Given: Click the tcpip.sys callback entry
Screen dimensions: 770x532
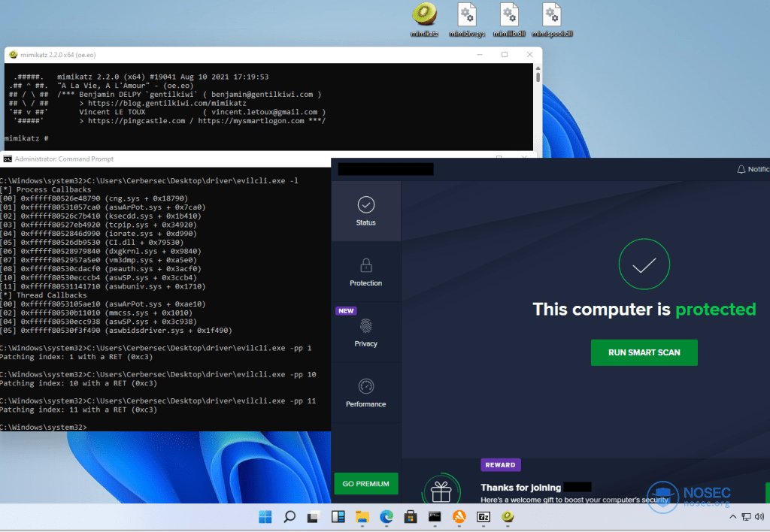Looking at the screenshot, I should click(x=99, y=225).
